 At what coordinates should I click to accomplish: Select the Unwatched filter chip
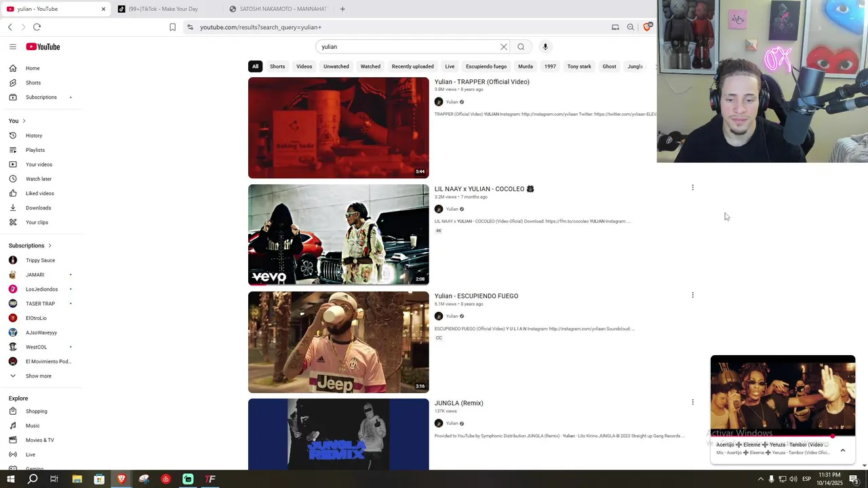(336, 66)
